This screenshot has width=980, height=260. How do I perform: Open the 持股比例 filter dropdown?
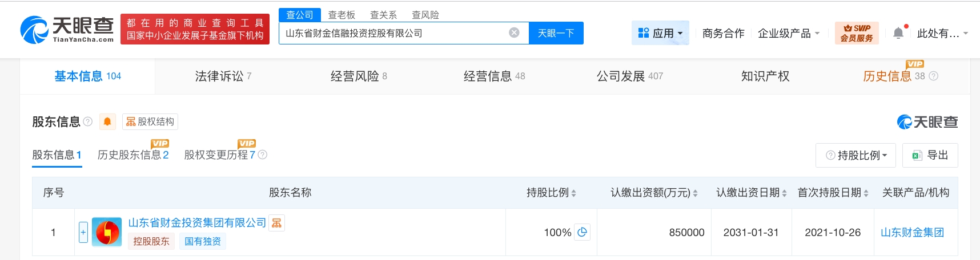pos(856,155)
